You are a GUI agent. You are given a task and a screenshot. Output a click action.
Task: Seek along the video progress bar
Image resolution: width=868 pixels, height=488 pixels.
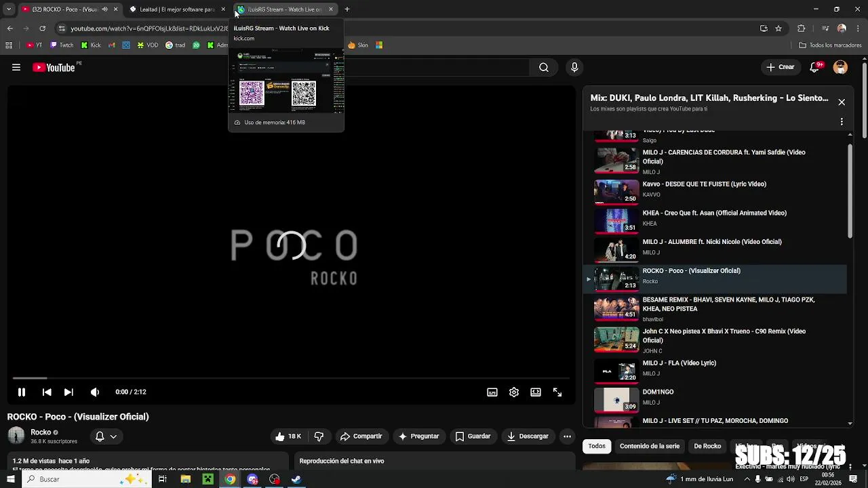[292, 378]
